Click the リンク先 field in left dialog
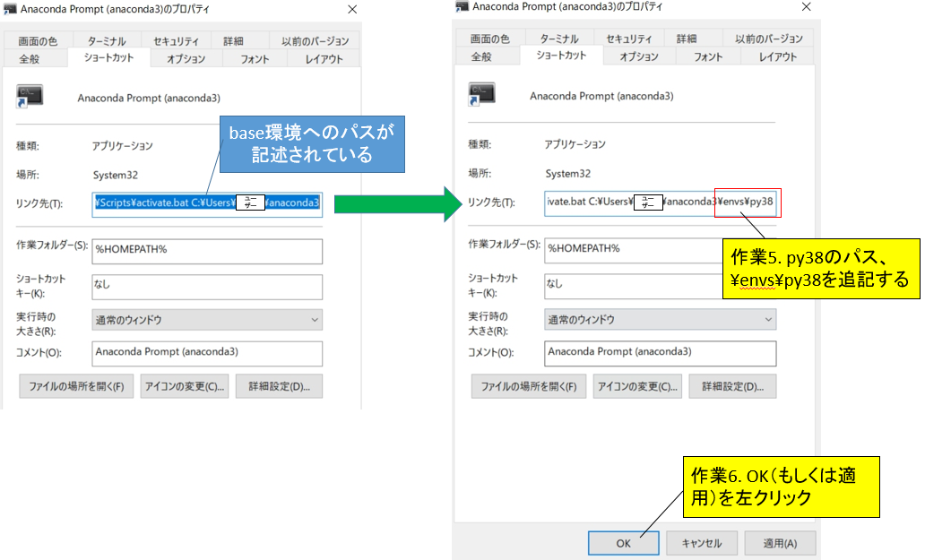The height and width of the screenshot is (560, 925). 207,204
